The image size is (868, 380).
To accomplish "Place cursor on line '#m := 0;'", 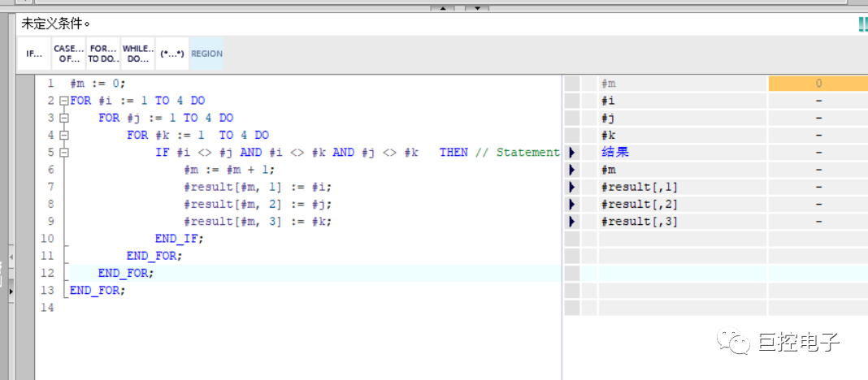I will tap(98, 84).
